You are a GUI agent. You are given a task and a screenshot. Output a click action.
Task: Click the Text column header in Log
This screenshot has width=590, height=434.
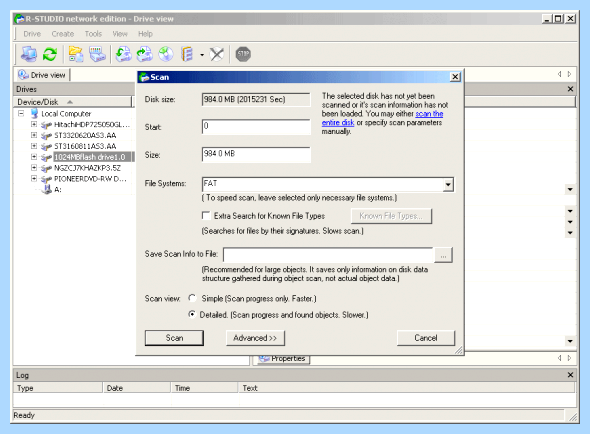(x=407, y=388)
